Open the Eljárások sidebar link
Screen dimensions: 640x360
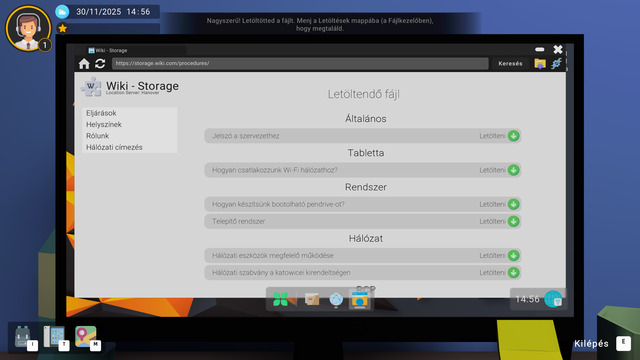coord(101,113)
